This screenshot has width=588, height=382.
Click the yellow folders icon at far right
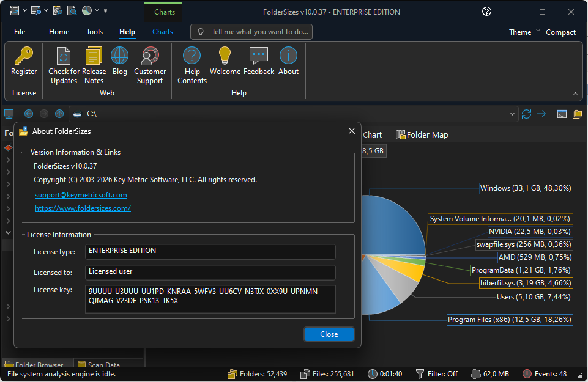pos(577,114)
